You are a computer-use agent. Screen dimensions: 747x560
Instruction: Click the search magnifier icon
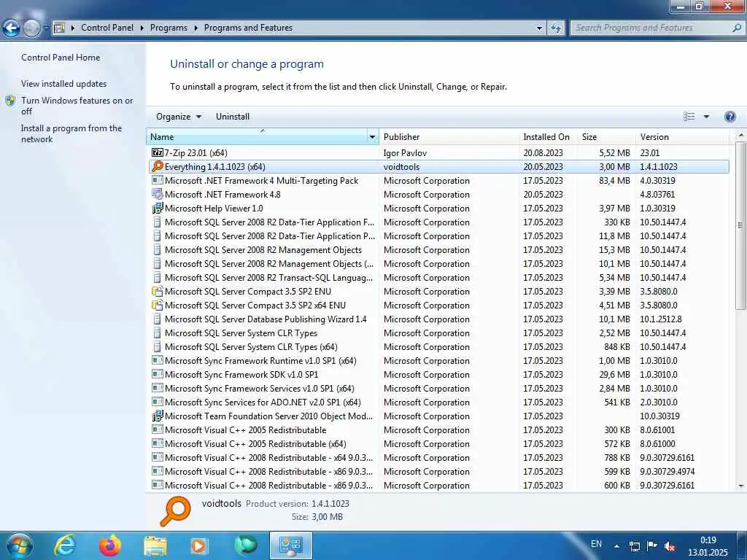[x=737, y=28]
